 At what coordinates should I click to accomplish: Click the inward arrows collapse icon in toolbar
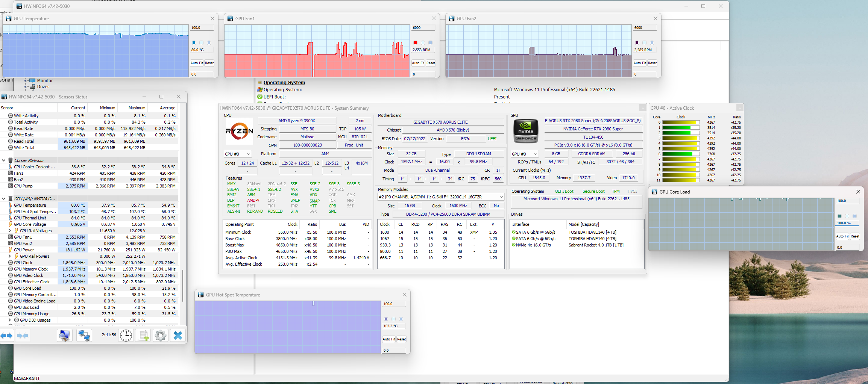[x=23, y=335]
